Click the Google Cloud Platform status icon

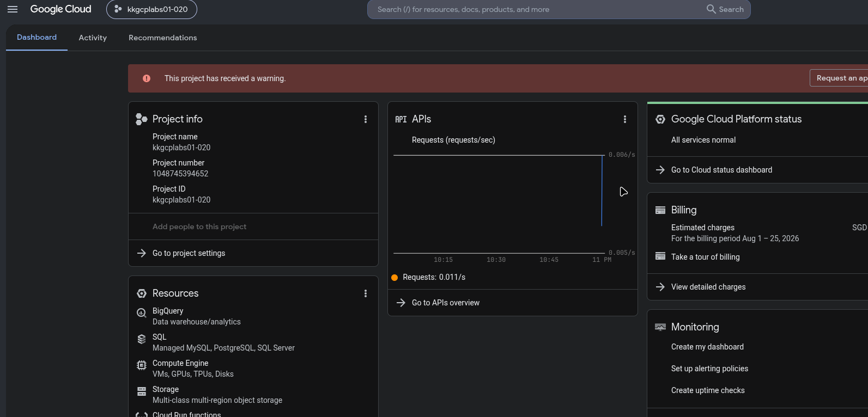[660, 119]
